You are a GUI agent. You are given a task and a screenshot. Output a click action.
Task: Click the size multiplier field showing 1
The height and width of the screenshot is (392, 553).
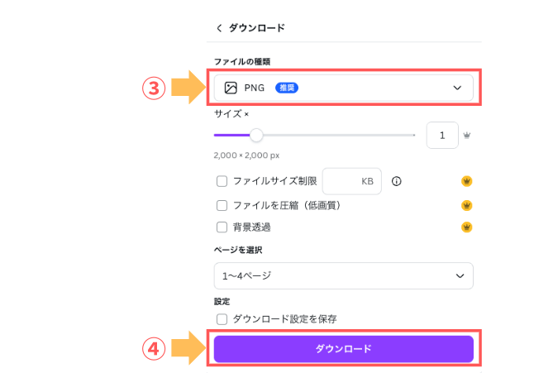442,135
